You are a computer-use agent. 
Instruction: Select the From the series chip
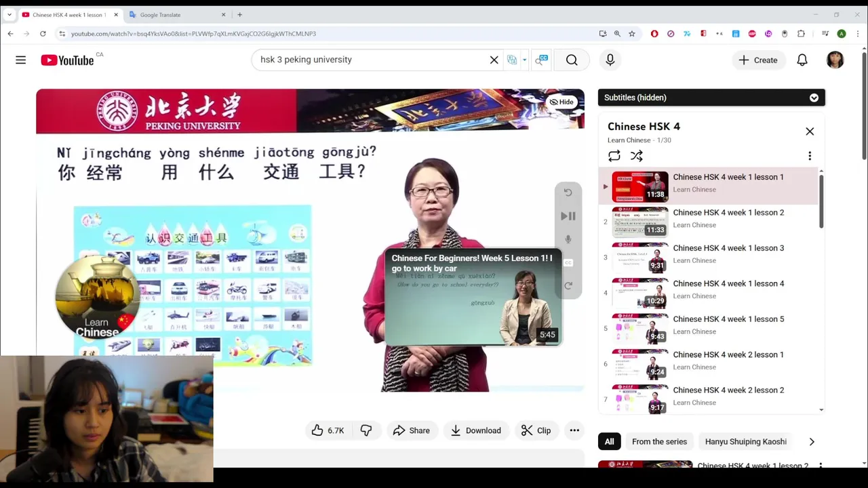659,442
